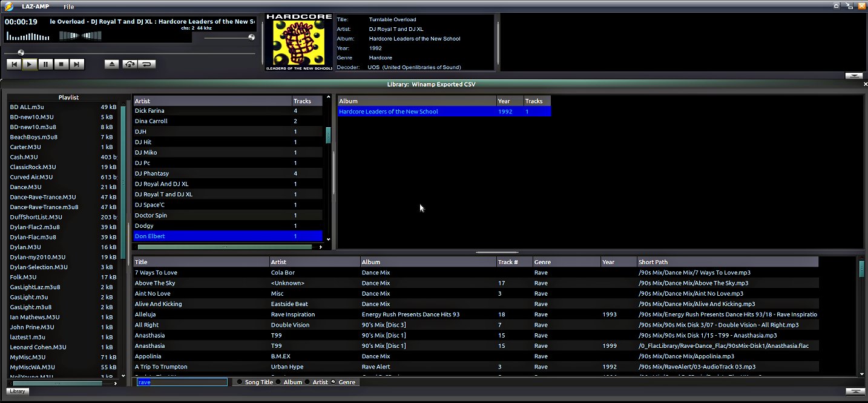Image resolution: width=868 pixels, height=403 pixels.
Task: Skip to the next track
Action: click(77, 64)
